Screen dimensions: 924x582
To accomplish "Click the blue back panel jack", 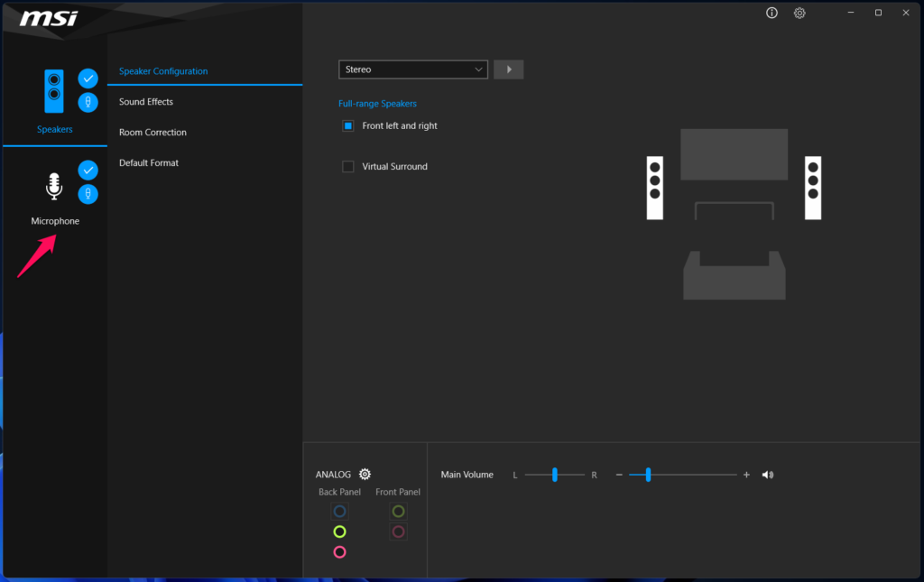I will tap(339, 512).
